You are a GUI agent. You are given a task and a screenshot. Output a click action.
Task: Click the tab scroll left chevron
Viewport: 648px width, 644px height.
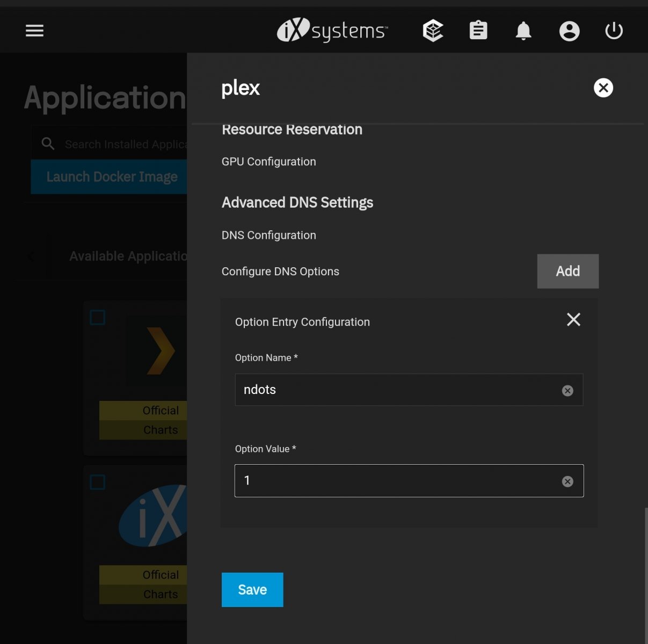31,257
